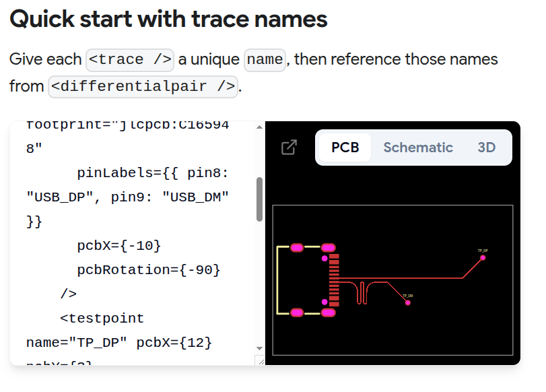Click the code editor scrollbar thumb
Image resolution: width=546 pixels, height=392 pixels.
coord(259,199)
